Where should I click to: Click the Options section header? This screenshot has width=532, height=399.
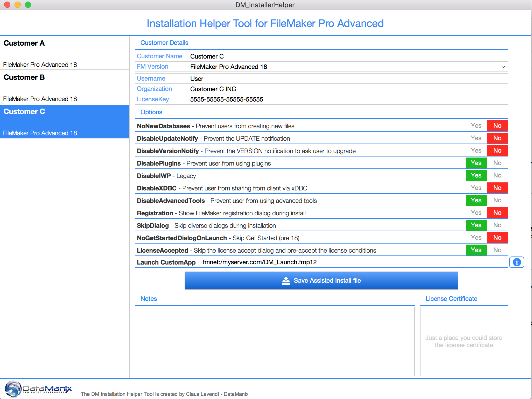[151, 112]
